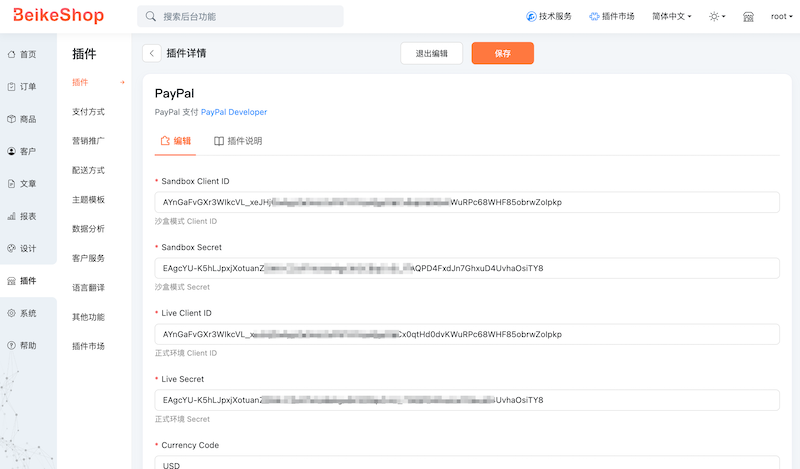This screenshot has height=469, width=800.
Task: Open 客户 in sidebar
Action: pos(22,152)
